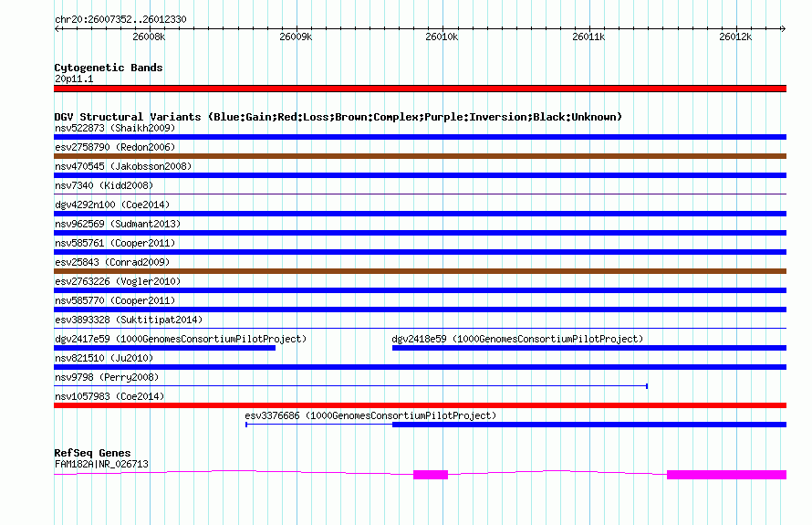Click the nsv522873 (Shaikh2009) variant label

pyautogui.click(x=115, y=128)
